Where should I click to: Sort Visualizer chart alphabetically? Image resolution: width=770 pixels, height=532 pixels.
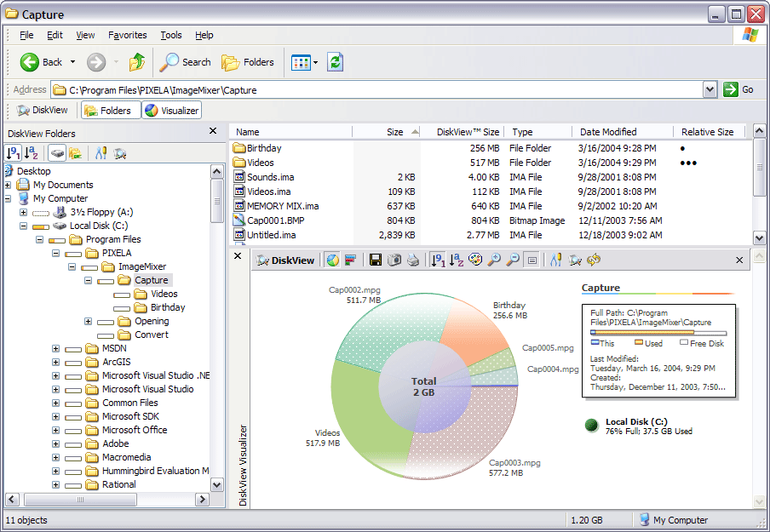(457, 260)
